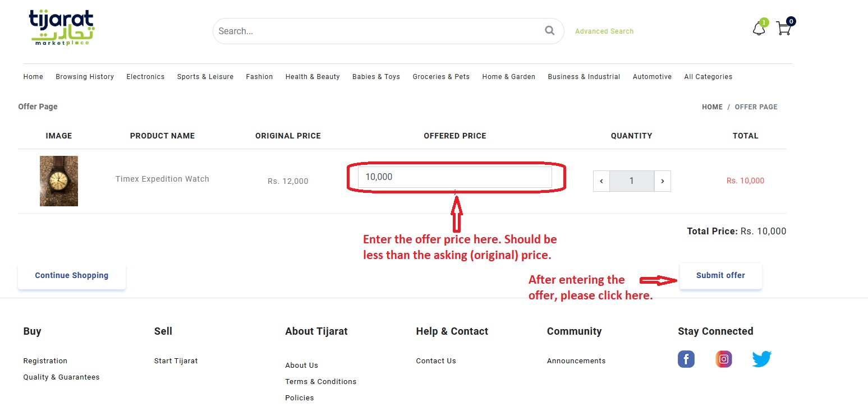
Task: Click the ORIGINAL PRICE column header
Action: click(288, 136)
